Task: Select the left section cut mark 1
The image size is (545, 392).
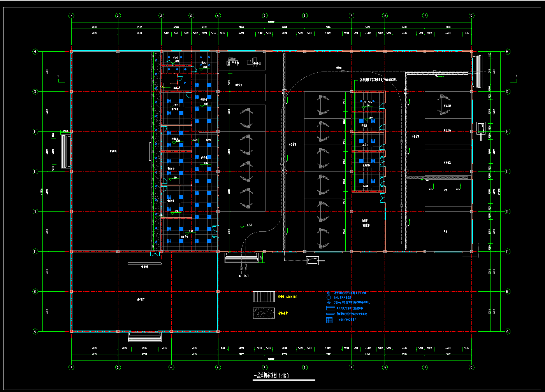Action: click(x=60, y=79)
